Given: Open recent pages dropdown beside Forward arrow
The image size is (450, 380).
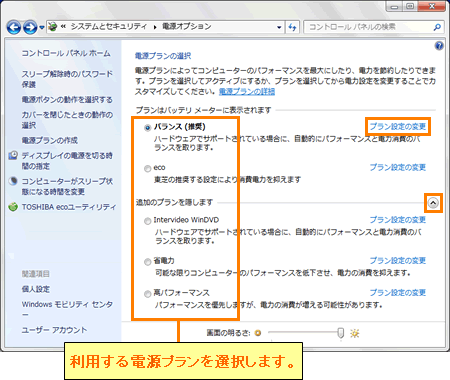Looking at the screenshot, I should tap(42, 27).
